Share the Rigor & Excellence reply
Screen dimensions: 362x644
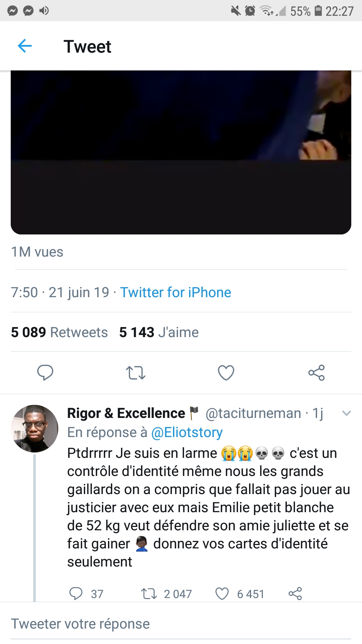pos(295,593)
